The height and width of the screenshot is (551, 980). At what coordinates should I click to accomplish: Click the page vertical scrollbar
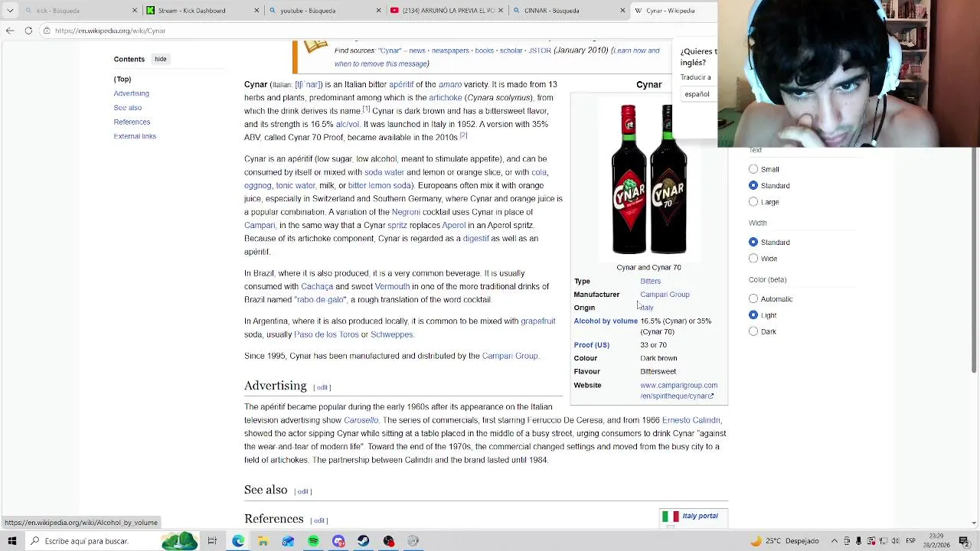coord(974,260)
